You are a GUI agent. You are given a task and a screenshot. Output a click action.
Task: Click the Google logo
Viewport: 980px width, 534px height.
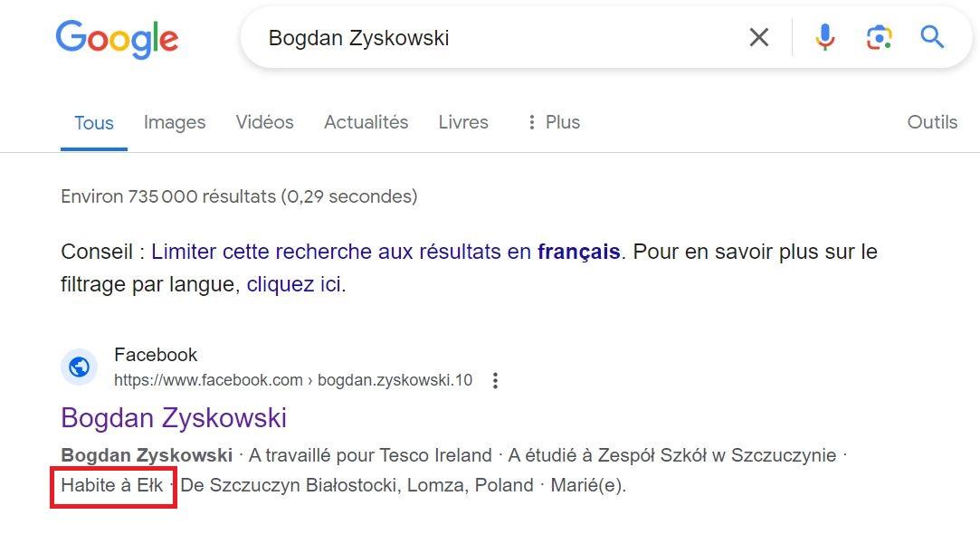[x=117, y=39]
